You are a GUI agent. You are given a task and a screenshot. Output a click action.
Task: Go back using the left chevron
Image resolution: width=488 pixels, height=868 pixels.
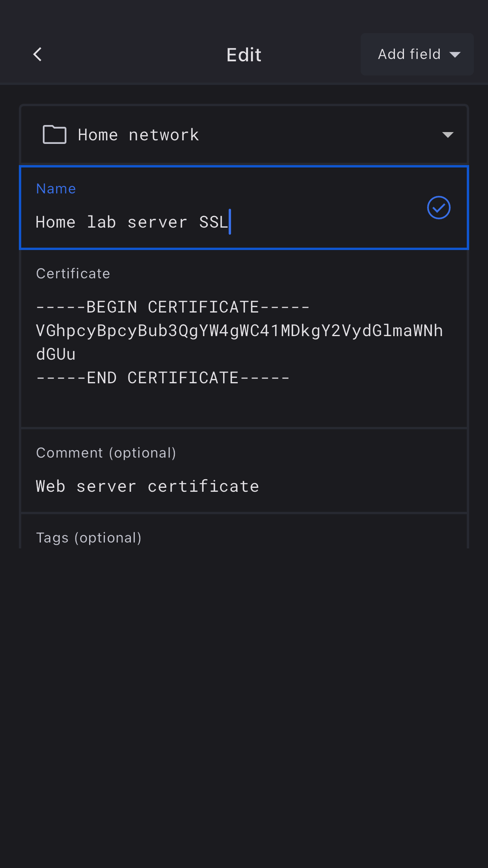38,54
